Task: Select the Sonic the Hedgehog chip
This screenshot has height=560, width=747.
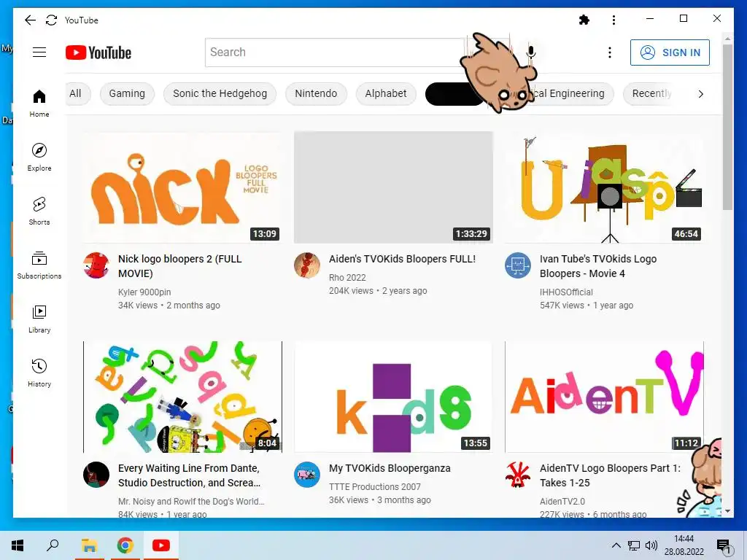Action: [220, 94]
